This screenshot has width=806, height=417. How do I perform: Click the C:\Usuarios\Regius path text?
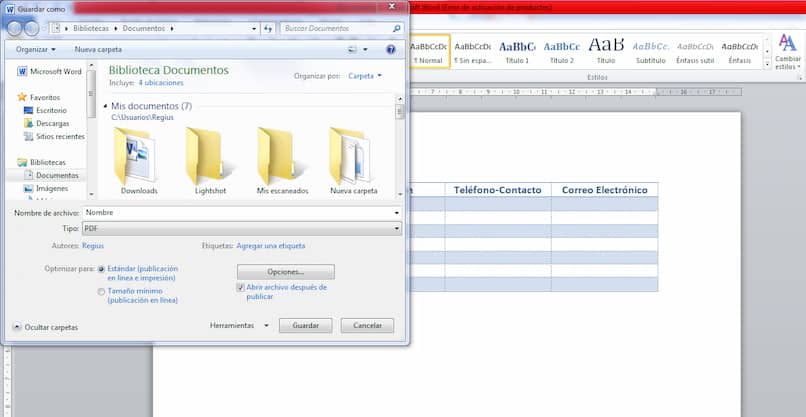point(142,117)
